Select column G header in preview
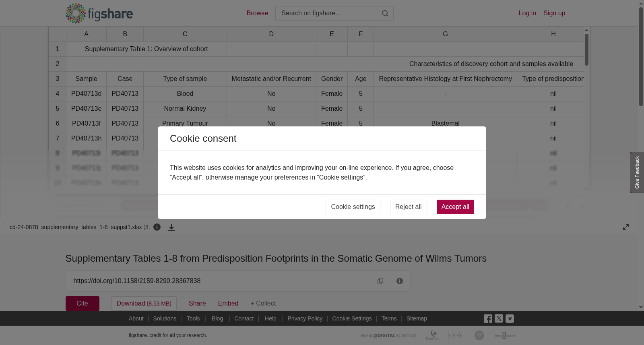This screenshot has height=345, width=644. pyautogui.click(x=445, y=34)
